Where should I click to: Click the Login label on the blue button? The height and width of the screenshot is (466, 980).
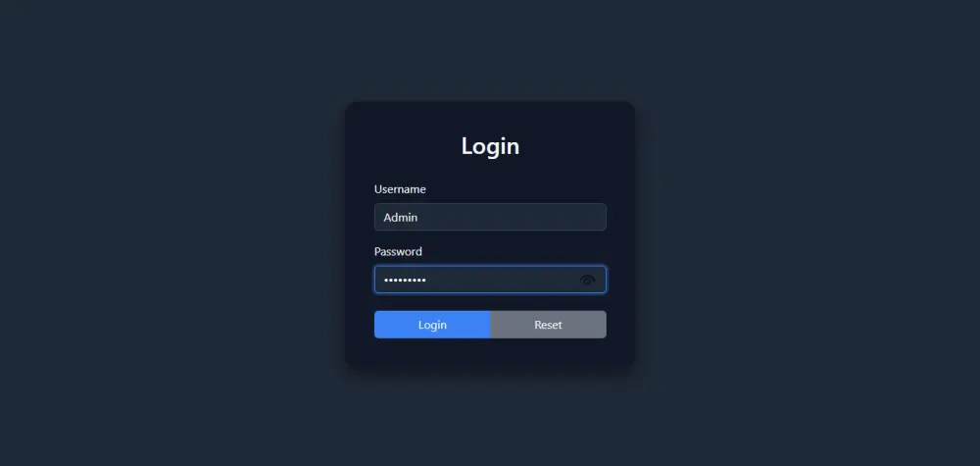(x=432, y=325)
